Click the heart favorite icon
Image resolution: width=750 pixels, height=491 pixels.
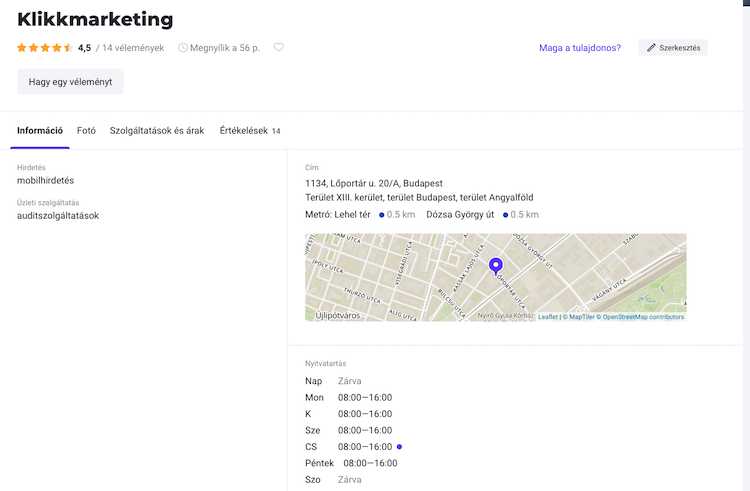click(x=278, y=47)
